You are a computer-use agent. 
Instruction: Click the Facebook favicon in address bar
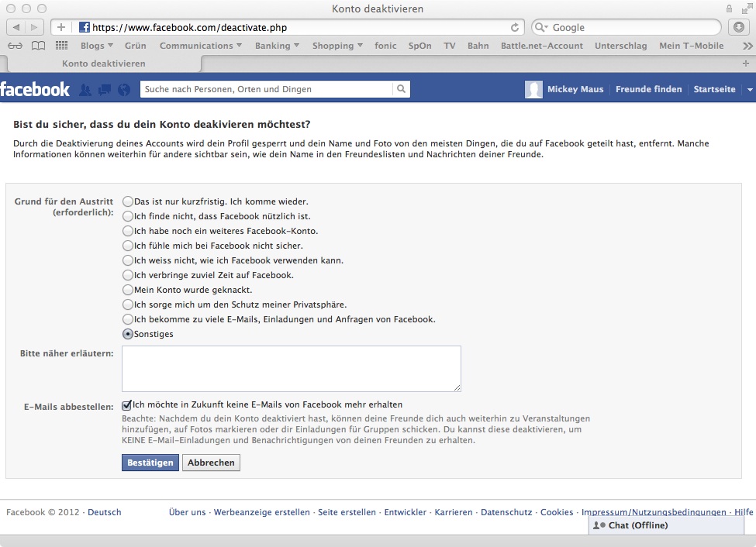[85, 27]
